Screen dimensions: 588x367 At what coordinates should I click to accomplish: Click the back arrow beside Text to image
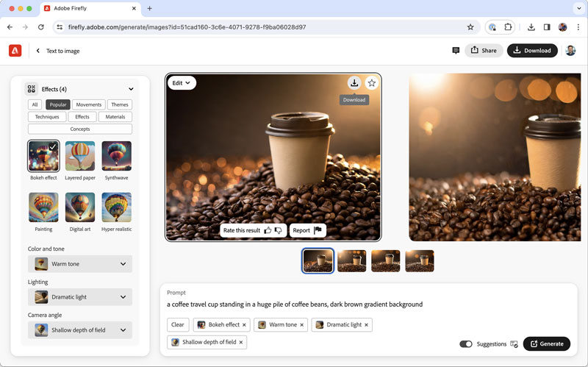(x=38, y=51)
